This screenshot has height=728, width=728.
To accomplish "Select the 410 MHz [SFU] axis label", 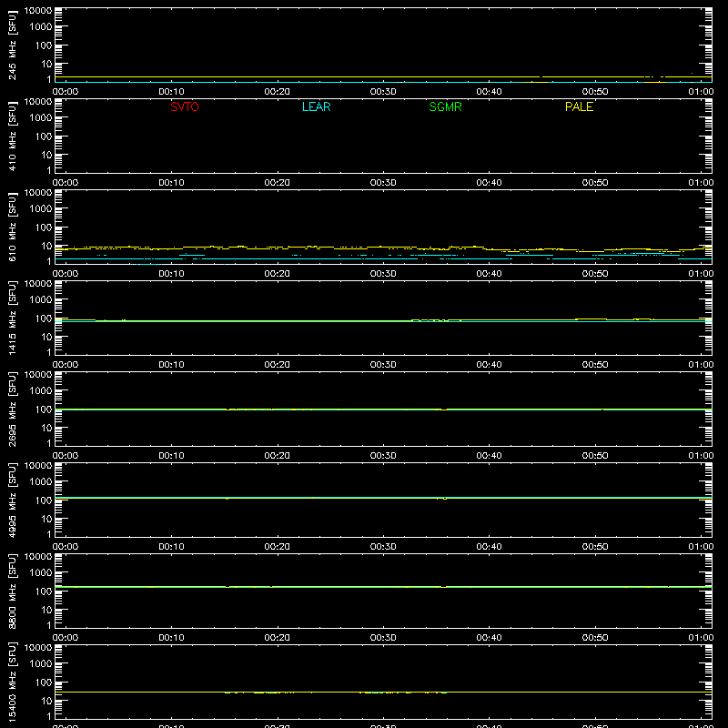I will point(12,136).
